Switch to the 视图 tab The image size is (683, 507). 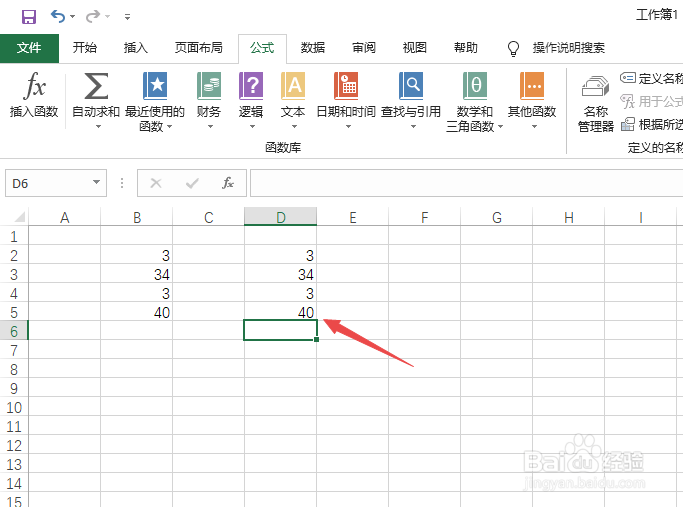(x=414, y=47)
